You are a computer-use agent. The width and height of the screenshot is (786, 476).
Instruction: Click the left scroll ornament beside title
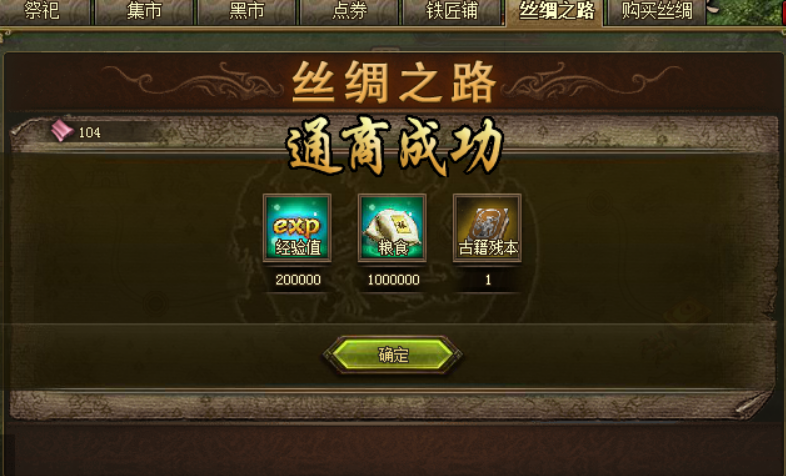(x=193, y=80)
